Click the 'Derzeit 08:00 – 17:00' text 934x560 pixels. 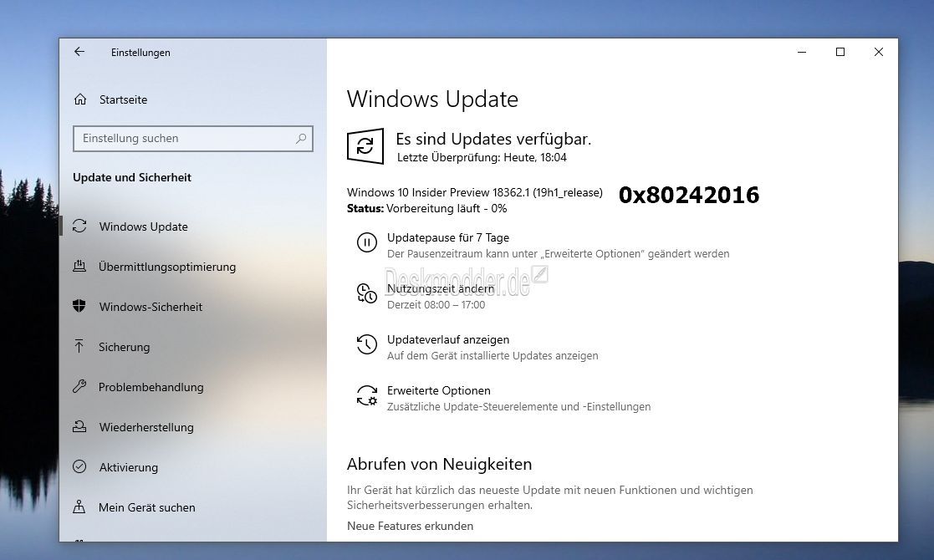(436, 305)
